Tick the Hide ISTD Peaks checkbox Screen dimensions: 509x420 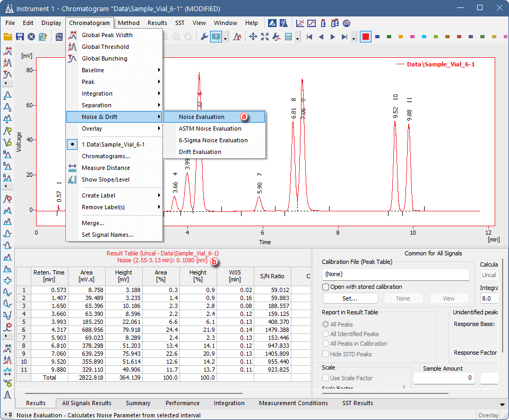point(325,354)
